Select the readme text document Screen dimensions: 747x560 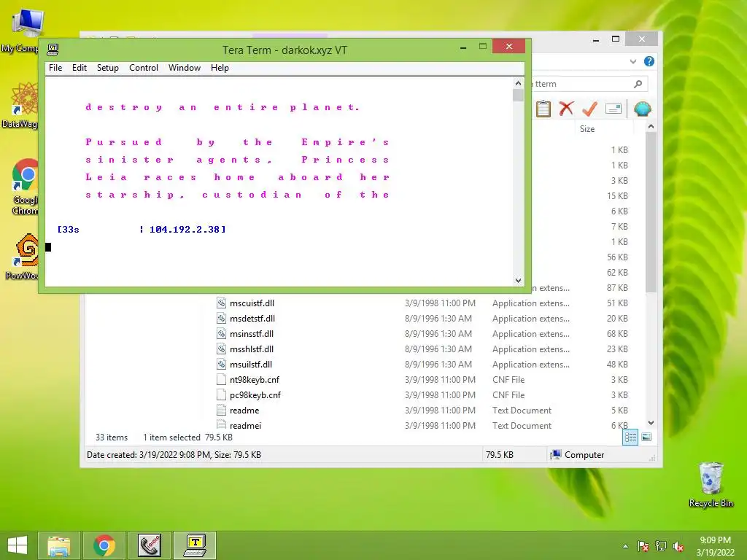(244, 410)
